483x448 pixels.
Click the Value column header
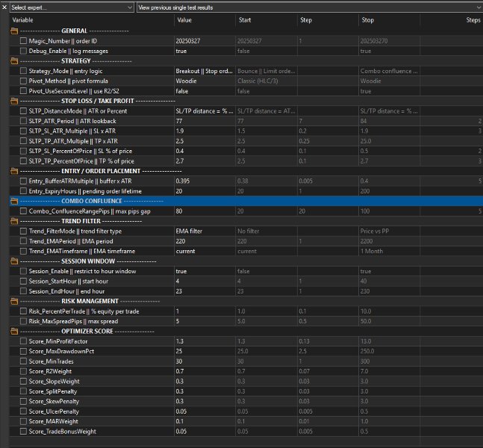(205, 20)
